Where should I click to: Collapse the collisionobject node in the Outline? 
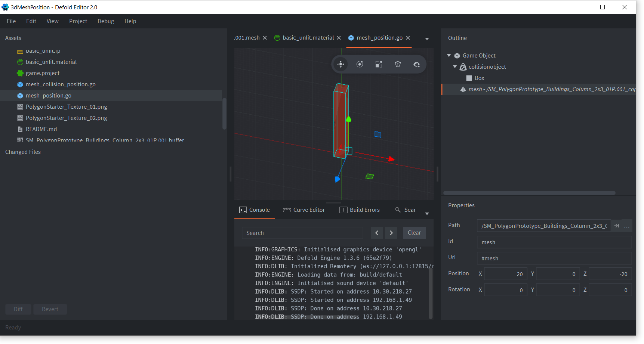(x=455, y=66)
